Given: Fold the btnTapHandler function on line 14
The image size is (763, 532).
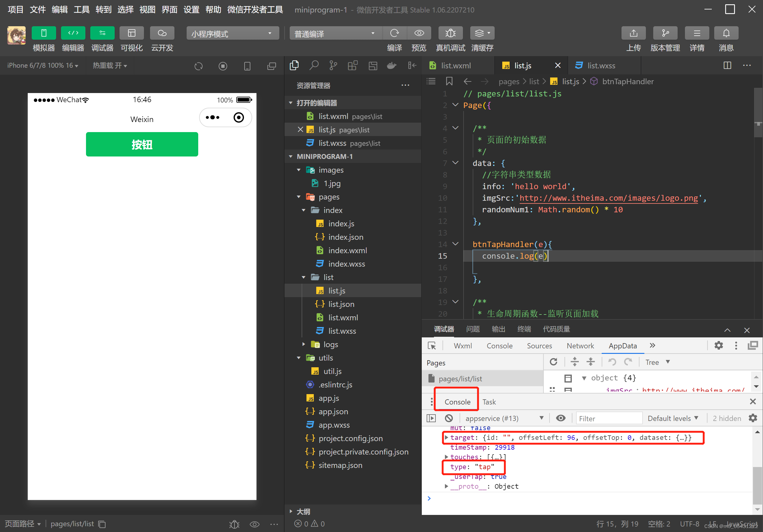Looking at the screenshot, I should coord(456,244).
